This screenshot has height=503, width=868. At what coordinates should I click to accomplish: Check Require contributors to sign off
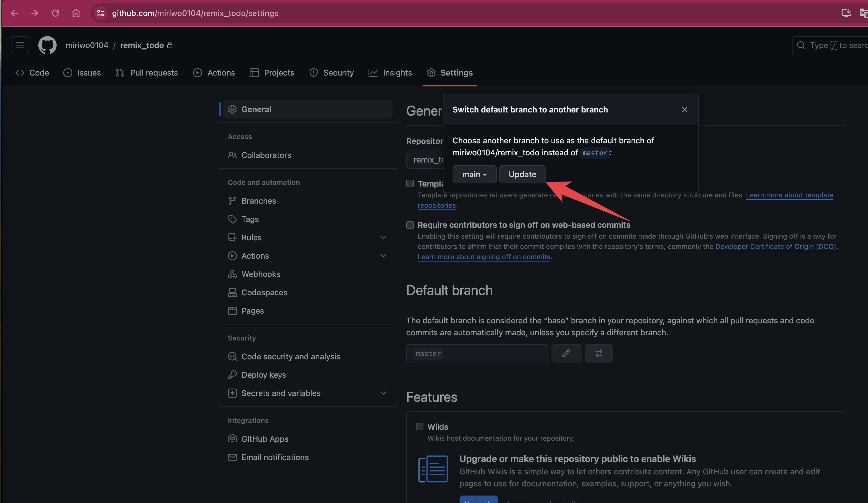coord(409,225)
